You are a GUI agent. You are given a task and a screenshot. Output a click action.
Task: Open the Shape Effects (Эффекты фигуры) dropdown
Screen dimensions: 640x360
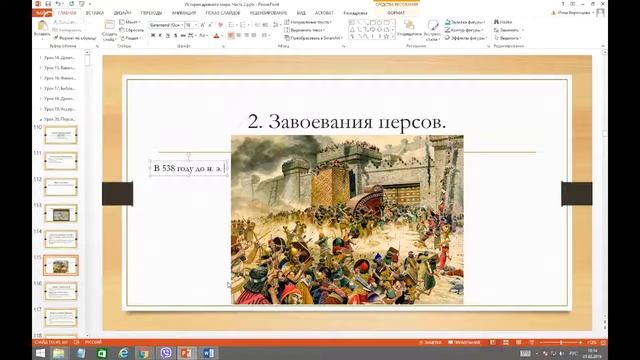pyautogui.click(x=466, y=38)
